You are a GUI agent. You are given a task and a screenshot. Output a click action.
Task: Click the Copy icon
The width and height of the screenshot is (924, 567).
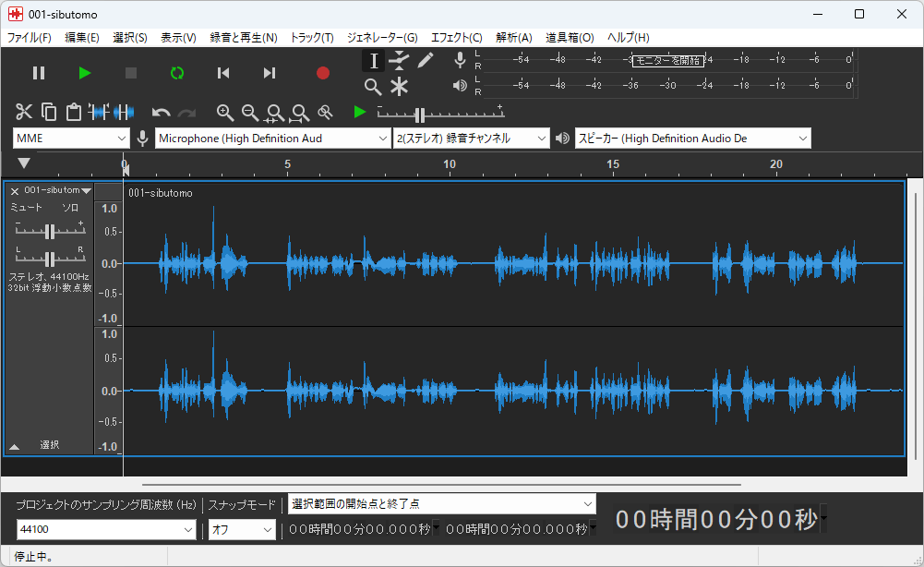(49, 112)
